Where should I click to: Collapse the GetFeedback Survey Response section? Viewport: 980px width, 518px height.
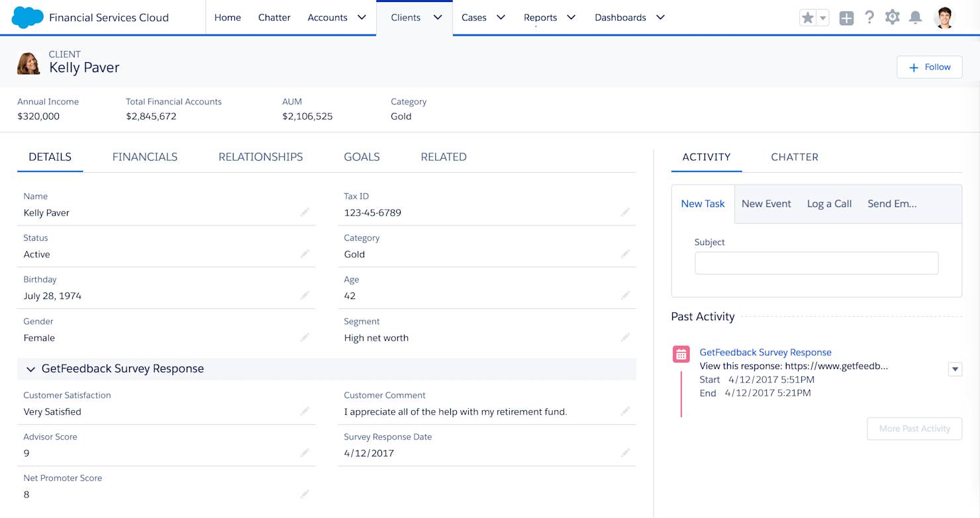click(30, 369)
